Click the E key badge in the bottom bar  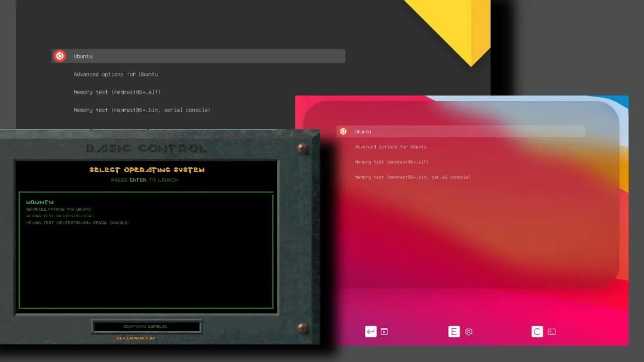tap(454, 331)
